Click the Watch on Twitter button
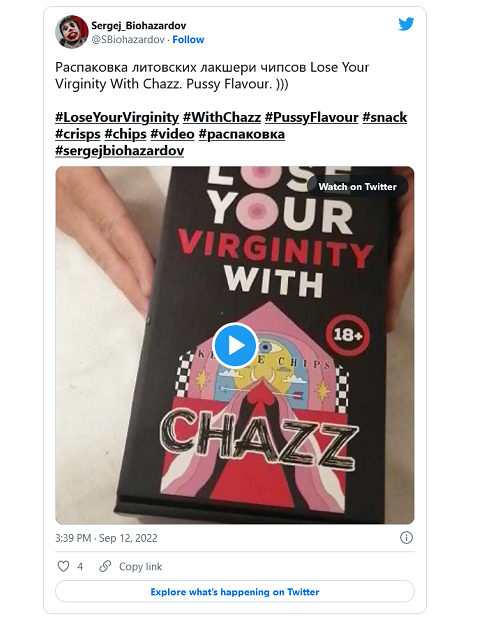The height and width of the screenshot is (619, 500). pyautogui.click(x=358, y=186)
